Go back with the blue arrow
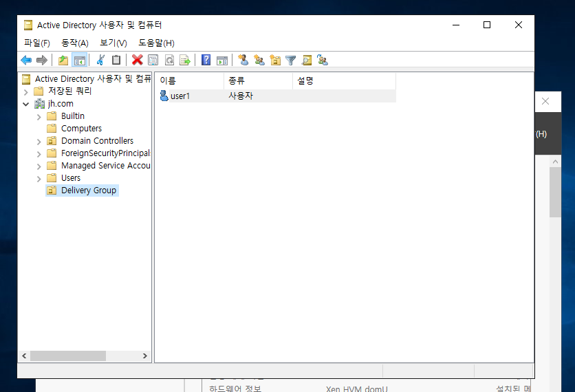Image resolution: width=575 pixels, height=392 pixels. tap(26, 60)
